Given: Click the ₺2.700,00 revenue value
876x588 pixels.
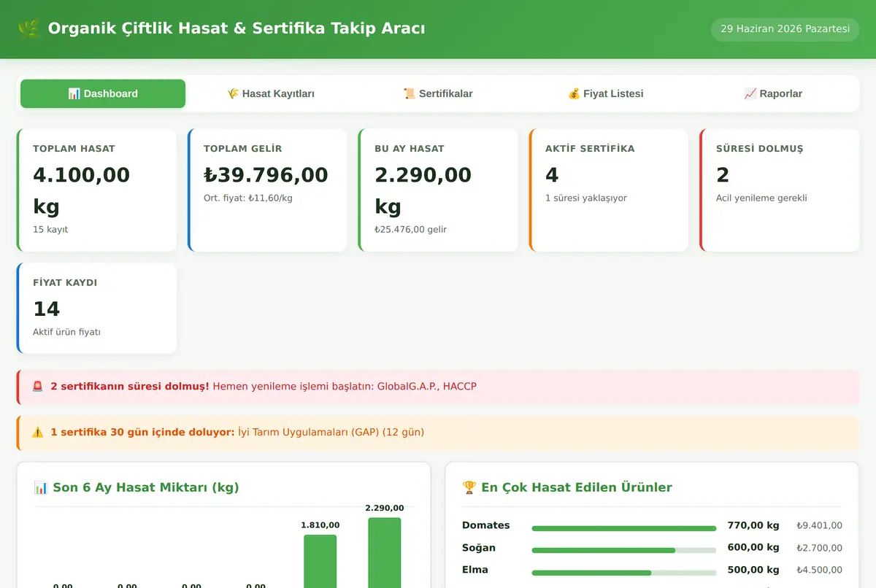Looking at the screenshot, I should [819, 548].
